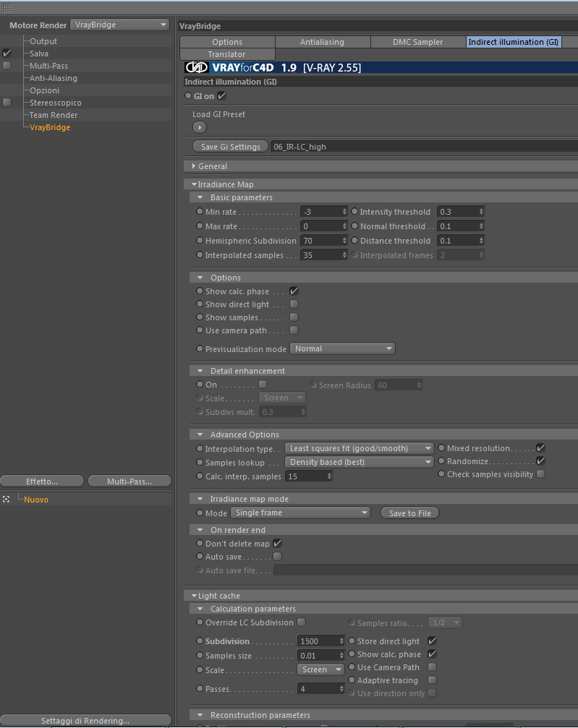Viewport: 578px width, 728px height.
Task: Collapse the Irradiance Map section
Action: [x=194, y=184]
